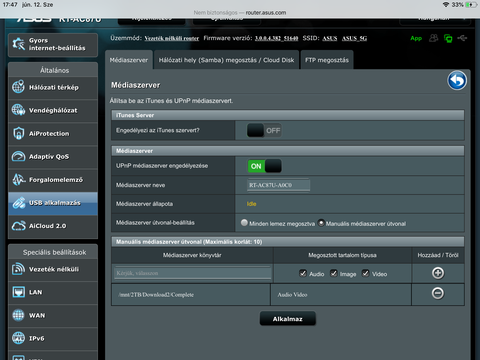Switch to FTP megosztás tab
This screenshot has height=360, width=480.
coord(327,60)
